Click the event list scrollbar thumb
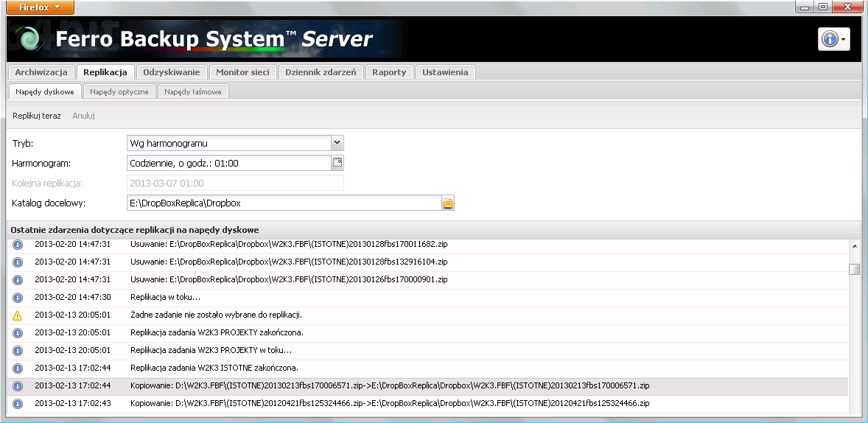Screen dimensions: 868x423 pos(854,269)
